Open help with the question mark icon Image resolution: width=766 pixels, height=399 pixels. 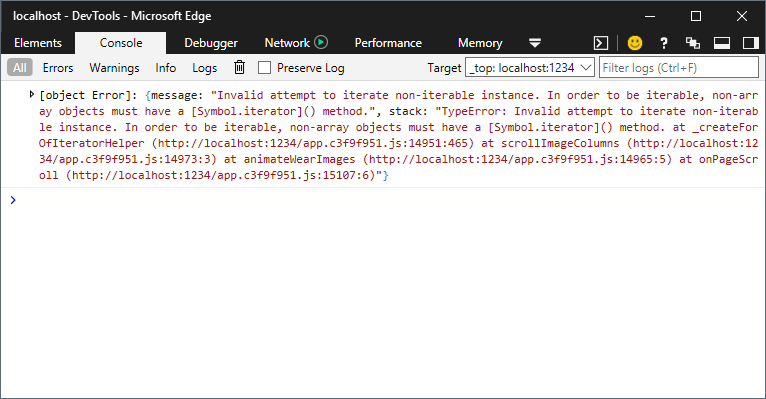tap(663, 43)
